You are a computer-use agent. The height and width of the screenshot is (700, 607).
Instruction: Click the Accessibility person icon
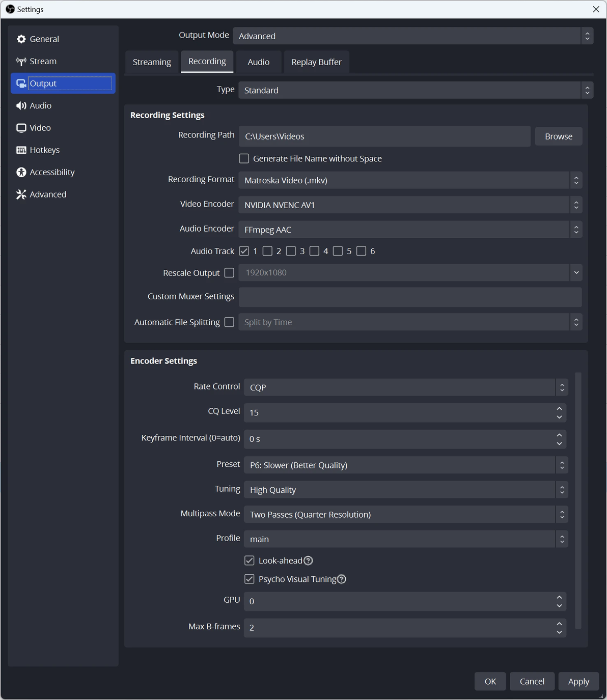[21, 173]
